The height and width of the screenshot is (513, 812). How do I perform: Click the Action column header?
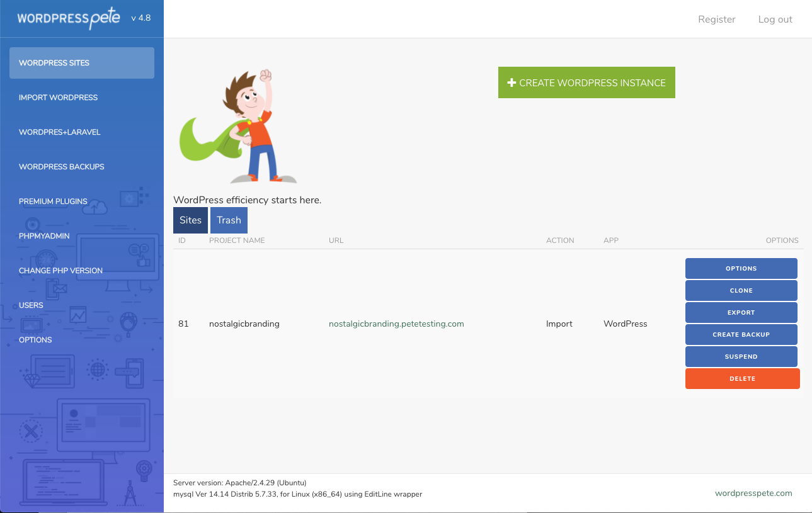560,240
